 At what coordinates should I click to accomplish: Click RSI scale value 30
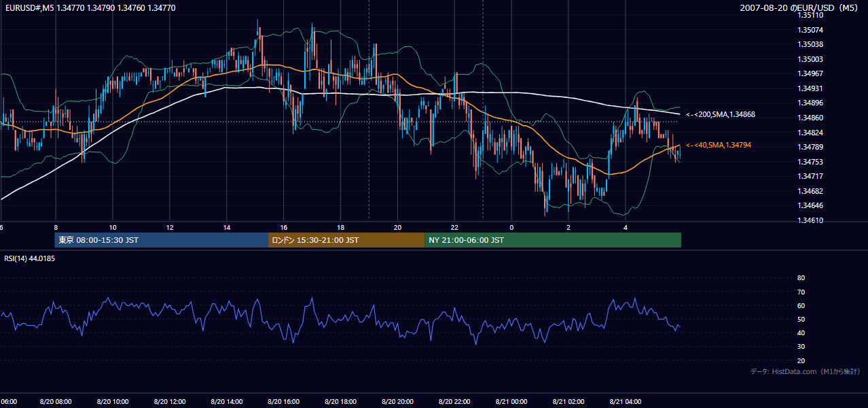click(801, 347)
